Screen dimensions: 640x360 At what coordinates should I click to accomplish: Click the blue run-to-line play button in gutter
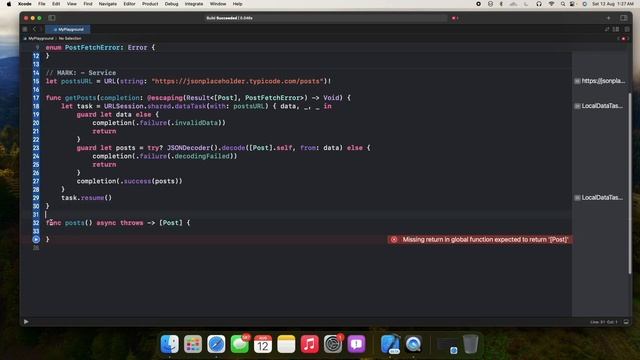click(36, 239)
